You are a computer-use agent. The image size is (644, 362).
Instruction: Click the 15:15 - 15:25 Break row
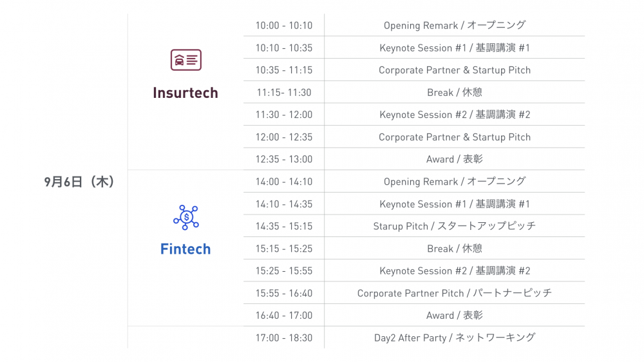pyautogui.click(x=414, y=248)
